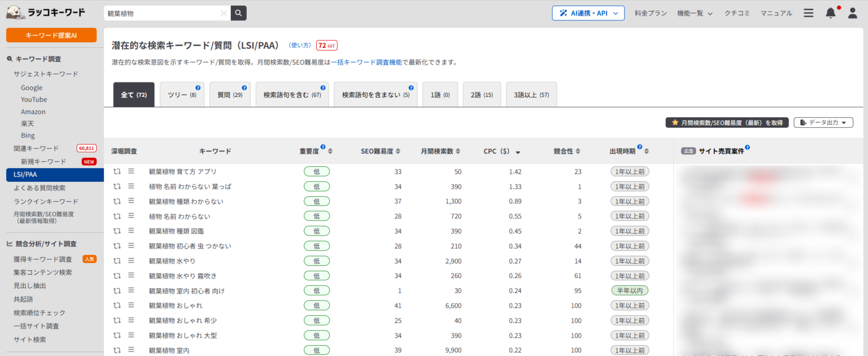
Task: Switch to 検索語句を含まない (5) tab
Action: 375,94
